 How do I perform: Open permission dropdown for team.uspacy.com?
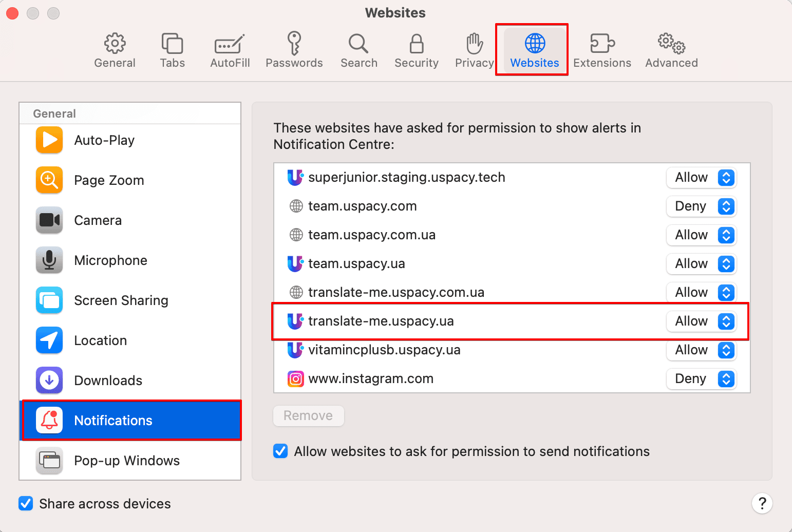701,206
